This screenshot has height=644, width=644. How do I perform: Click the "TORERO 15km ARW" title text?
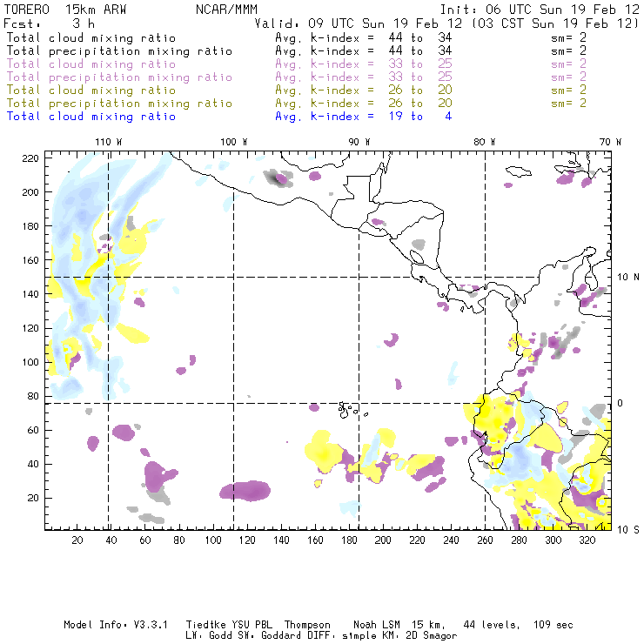coord(65,10)
